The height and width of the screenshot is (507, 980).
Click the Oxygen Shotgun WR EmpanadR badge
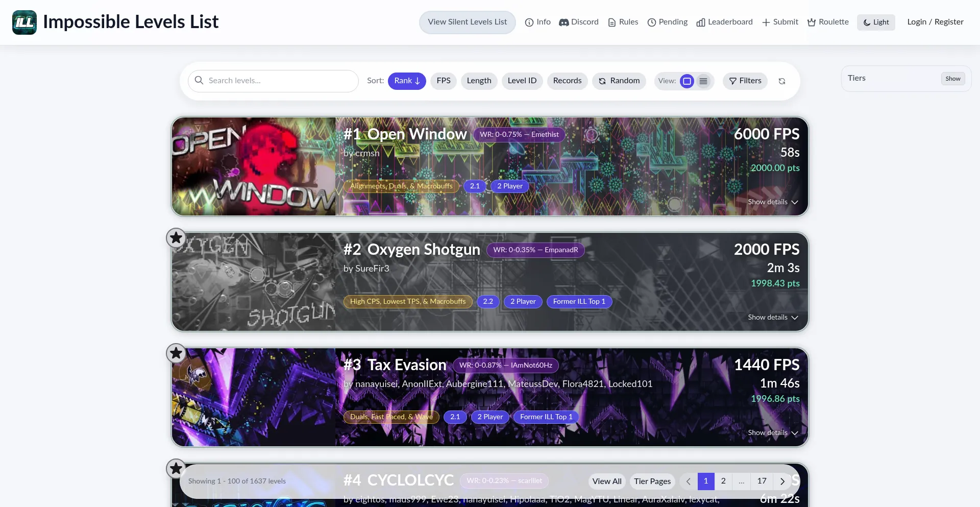[x=535, y=250]
